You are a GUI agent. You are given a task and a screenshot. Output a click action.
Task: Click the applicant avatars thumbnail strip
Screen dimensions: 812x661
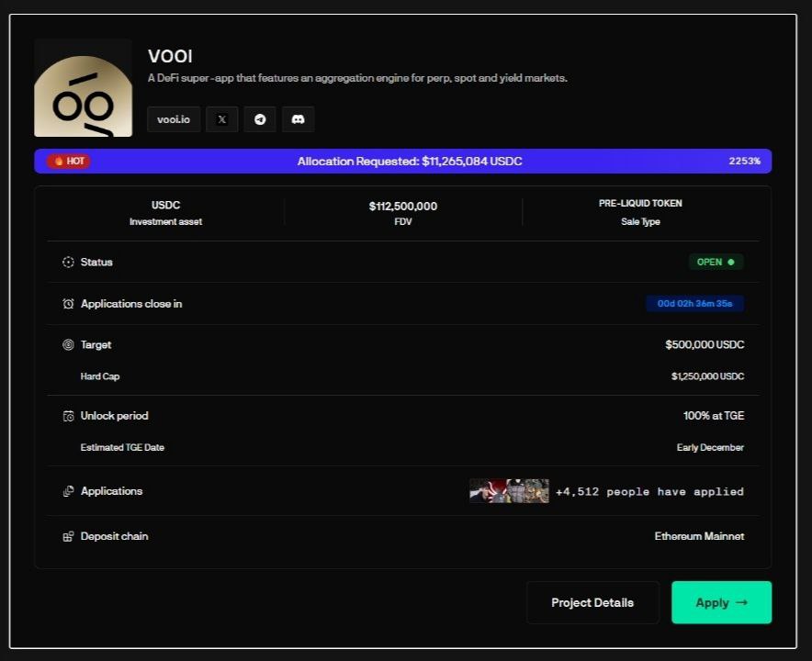[509, 491]
